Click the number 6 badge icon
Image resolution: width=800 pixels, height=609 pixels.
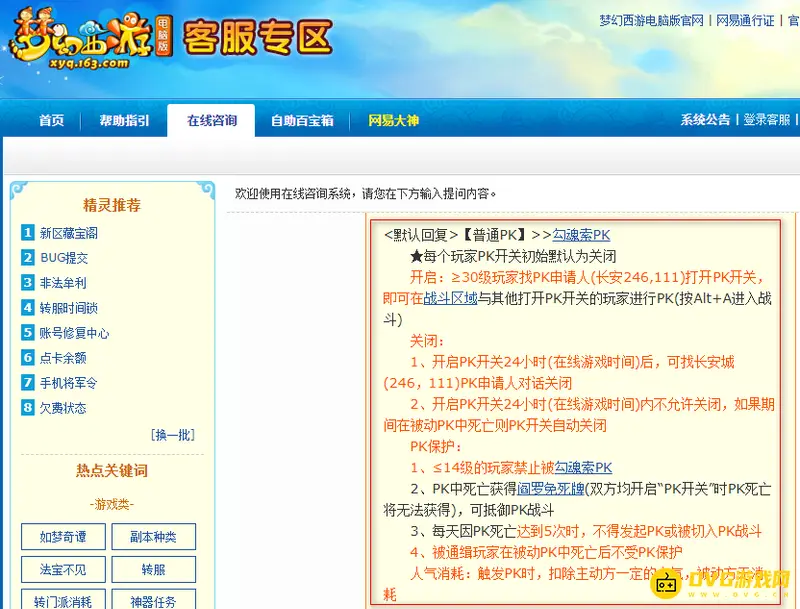28,357
